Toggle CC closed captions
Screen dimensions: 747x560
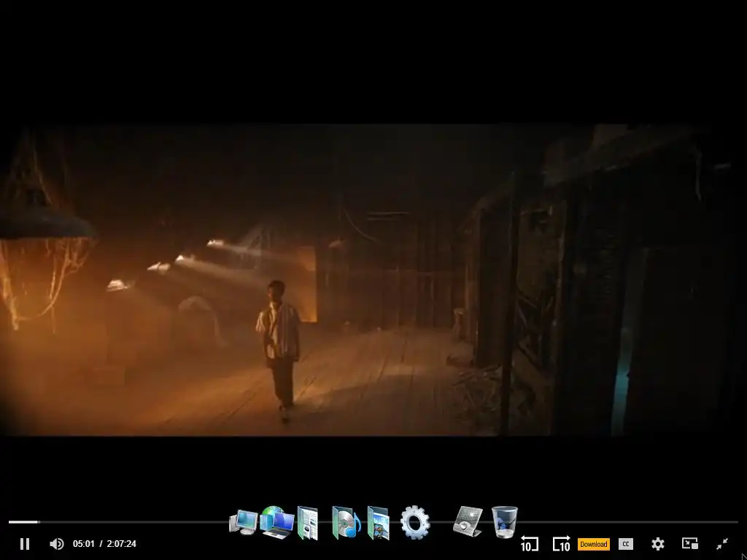coord(625,544)
